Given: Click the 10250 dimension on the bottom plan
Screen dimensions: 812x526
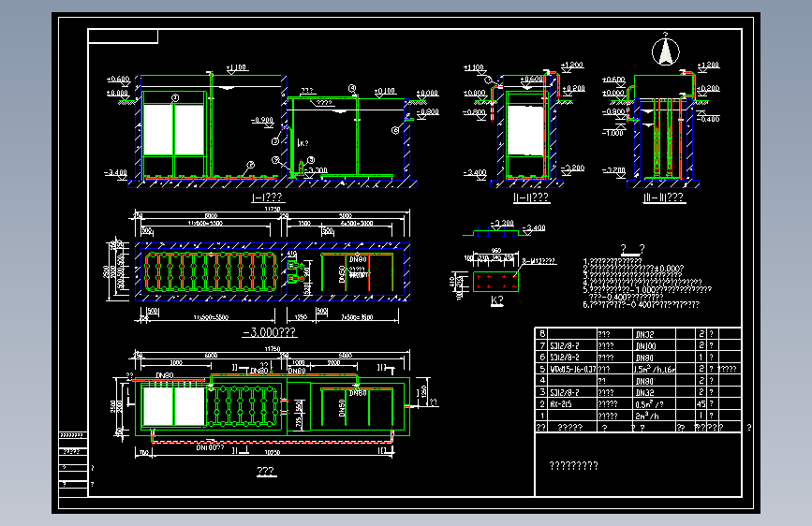Looking at the screenshot, I should [273, 452].
